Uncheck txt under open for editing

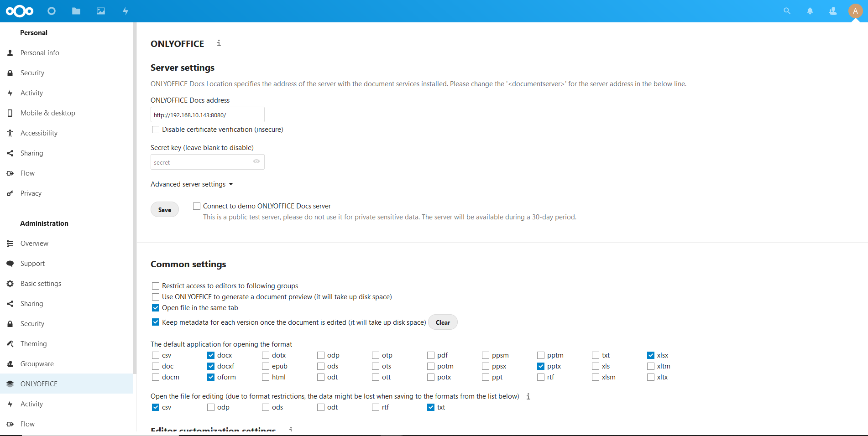431,407
